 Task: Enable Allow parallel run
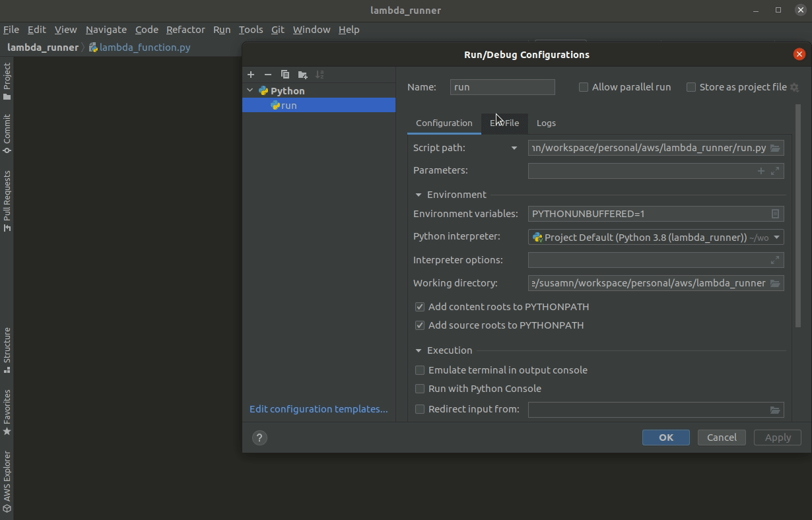584,87
